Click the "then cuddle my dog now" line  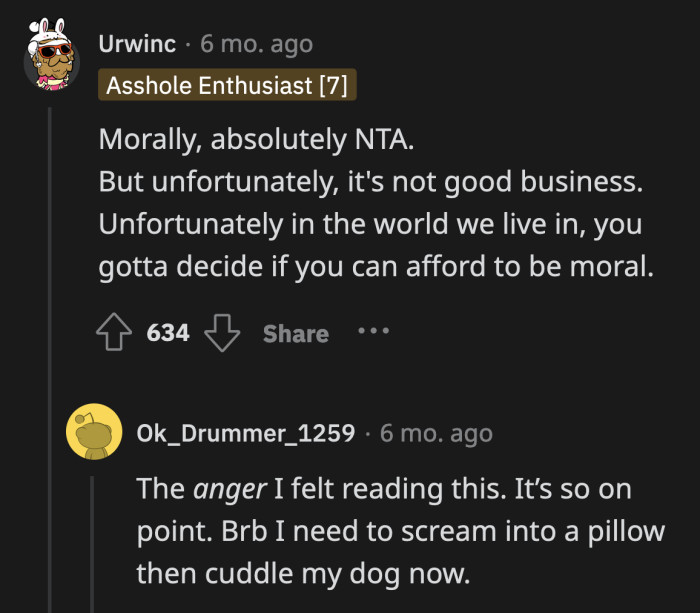(x=304, y=572)
